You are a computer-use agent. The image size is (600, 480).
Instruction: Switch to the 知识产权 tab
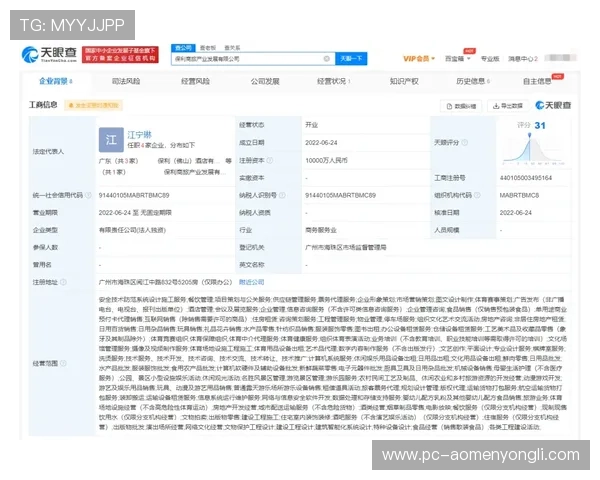[x=404, y=81]
